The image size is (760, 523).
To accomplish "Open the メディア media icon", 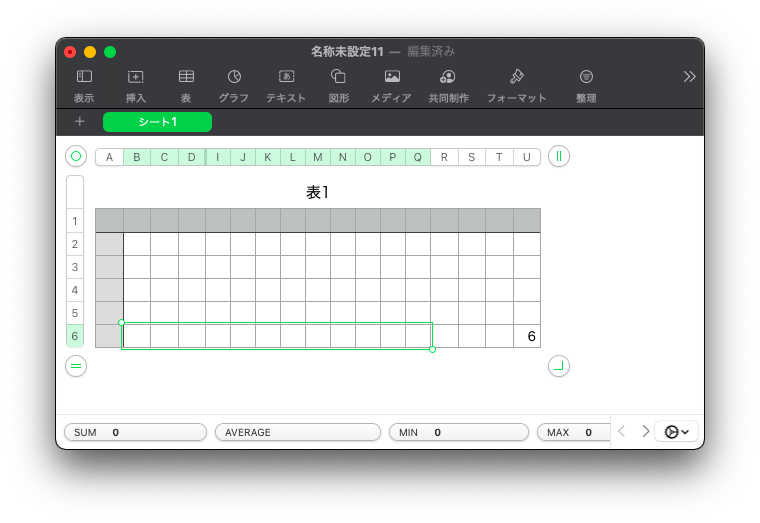I will (391, 77).
